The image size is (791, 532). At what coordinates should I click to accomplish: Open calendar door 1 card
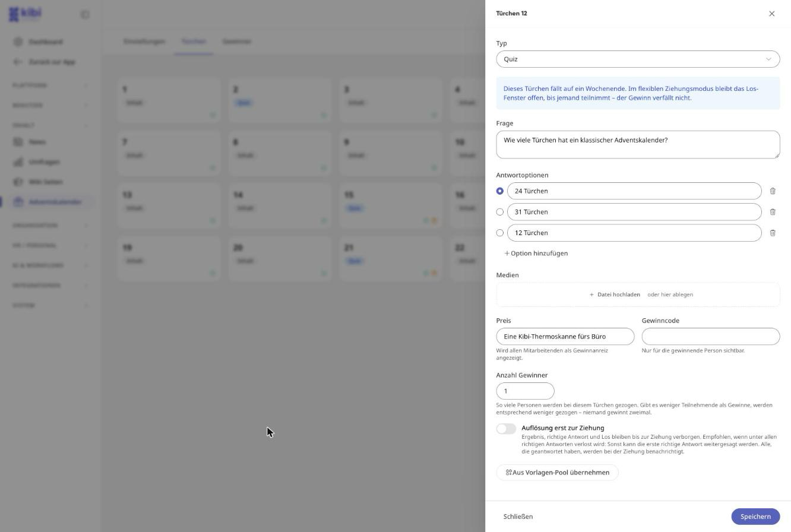click(x=169, y=100)
